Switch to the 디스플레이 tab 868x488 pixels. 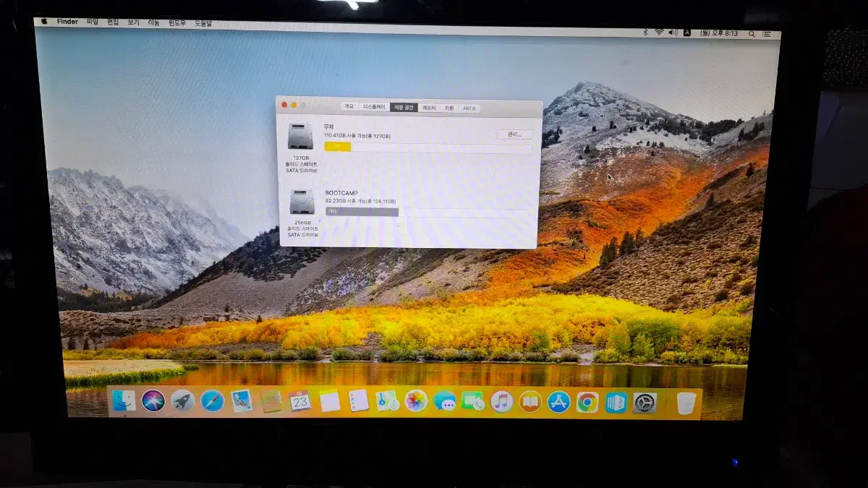pos(374,106)
